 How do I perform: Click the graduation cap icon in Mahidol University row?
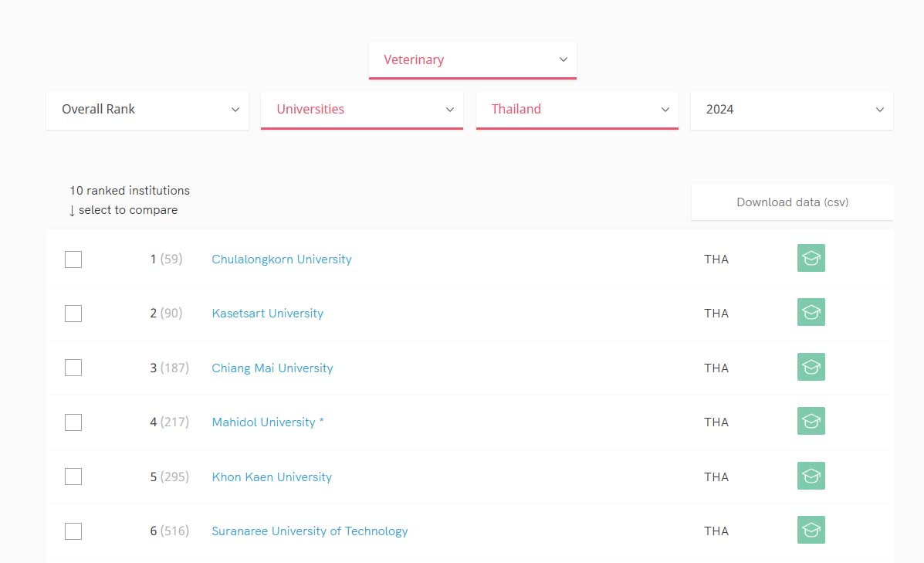tap(811, 421)
